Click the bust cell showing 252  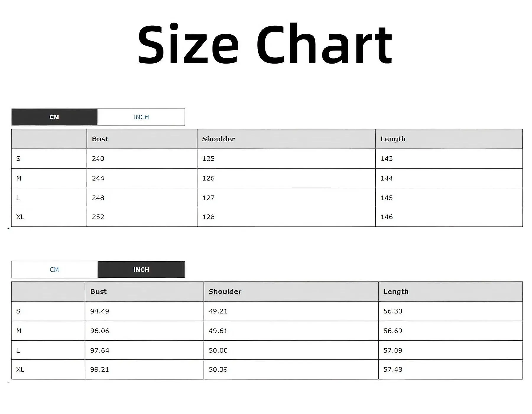142,217
